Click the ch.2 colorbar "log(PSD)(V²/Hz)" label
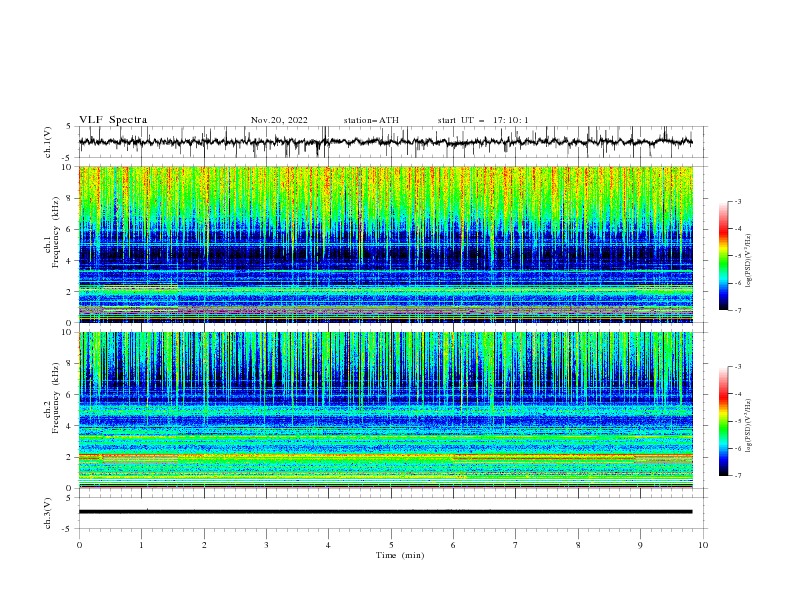This screenshot has height=612, width=792. [x=749, y=426]
